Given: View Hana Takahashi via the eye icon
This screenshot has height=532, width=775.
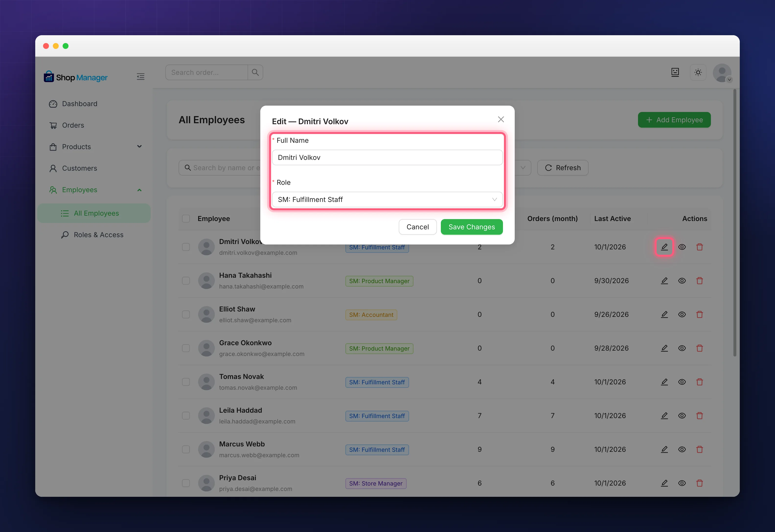Looking at the screenshot, I should (682, 281).
